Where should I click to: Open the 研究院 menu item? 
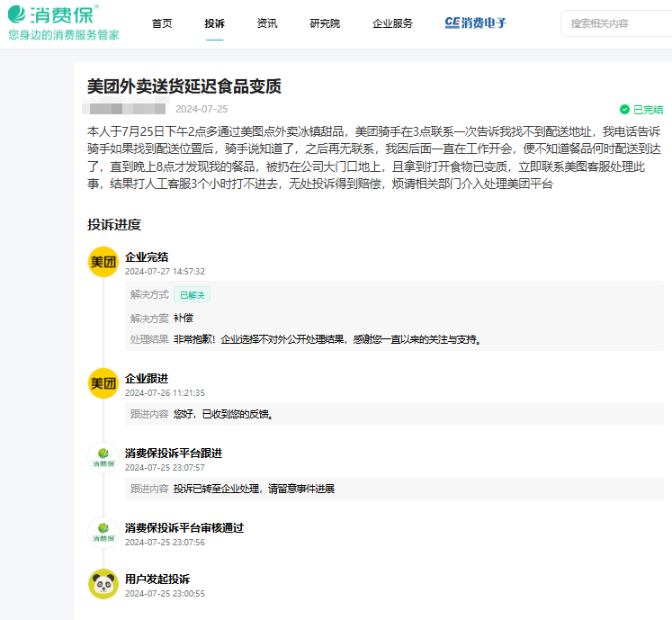pos(325,23)
